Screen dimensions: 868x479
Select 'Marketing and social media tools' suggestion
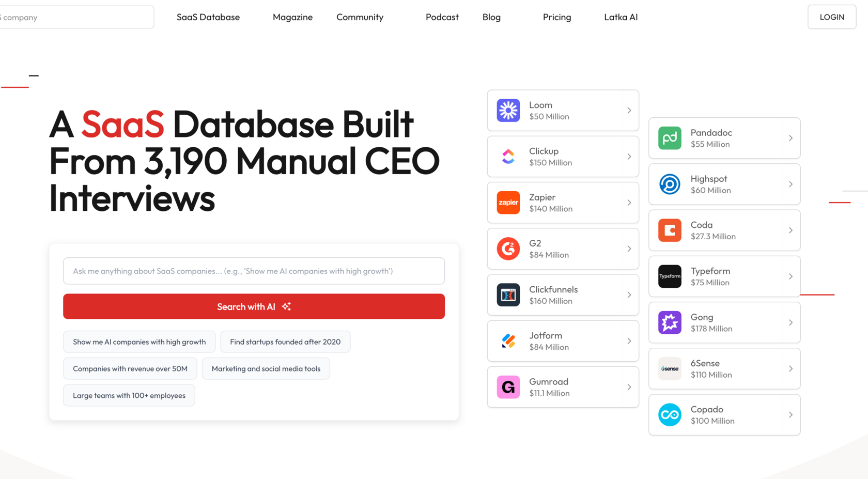tap(266, 368)
